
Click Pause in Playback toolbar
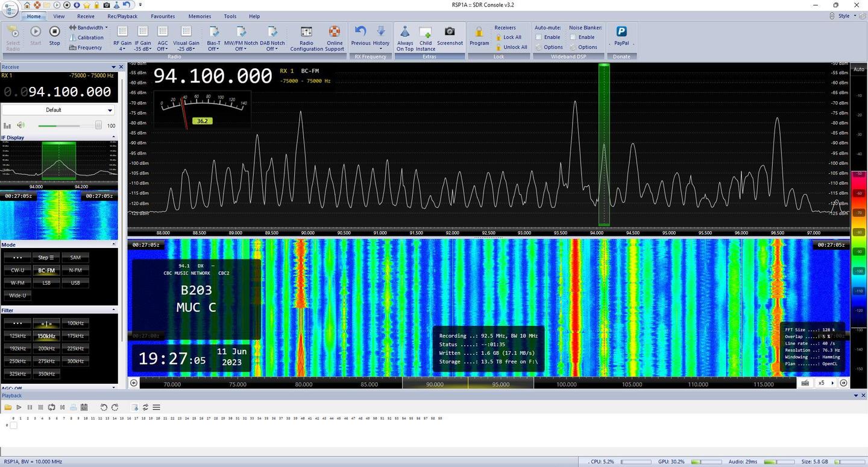(30, 407)
